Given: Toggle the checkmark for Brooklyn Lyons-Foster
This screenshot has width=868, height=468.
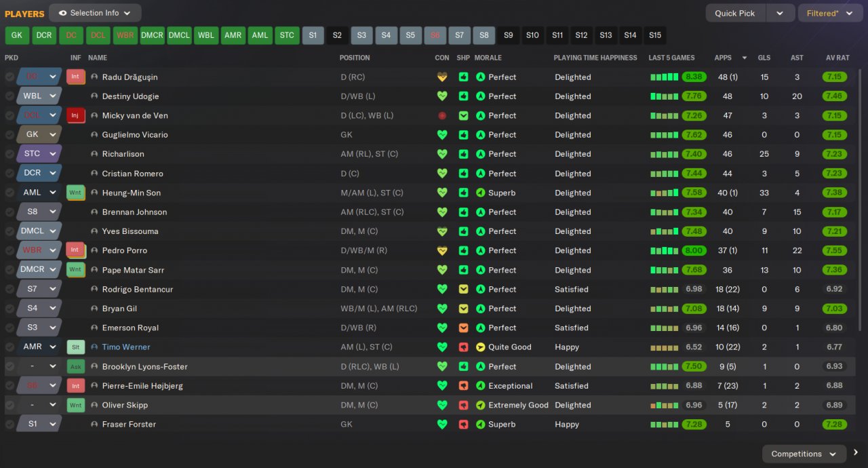Looking at the screenshot, I should point(9,367).
